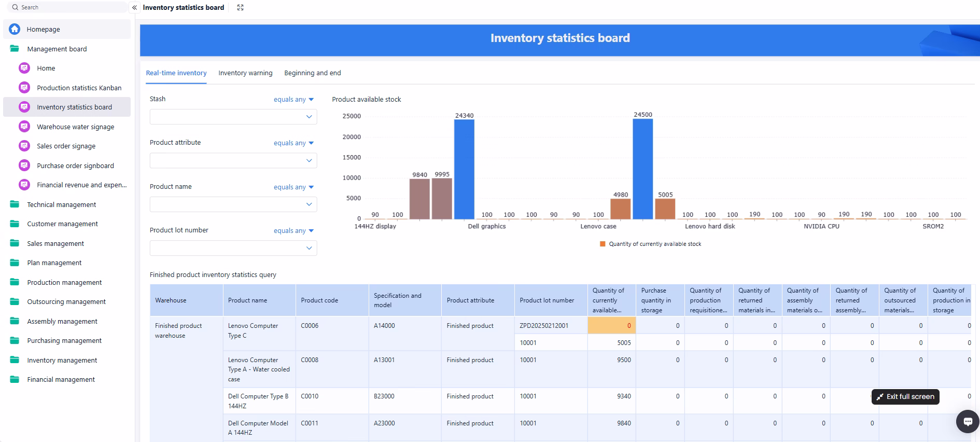Viewport: 980px width, 442px height.
Task: Click the 24500 blue bar in chart
Action: (642, 169)
